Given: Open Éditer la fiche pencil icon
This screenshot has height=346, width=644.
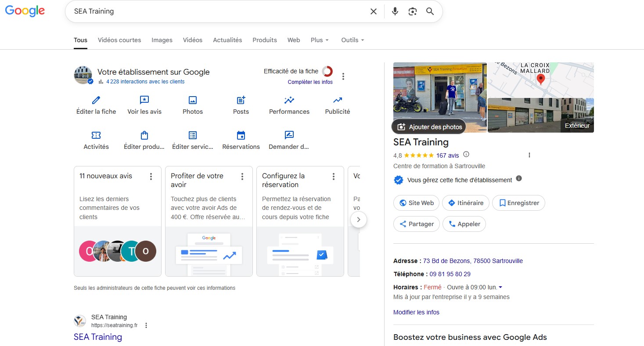Looking at the screenshot, I should [96, 100].
